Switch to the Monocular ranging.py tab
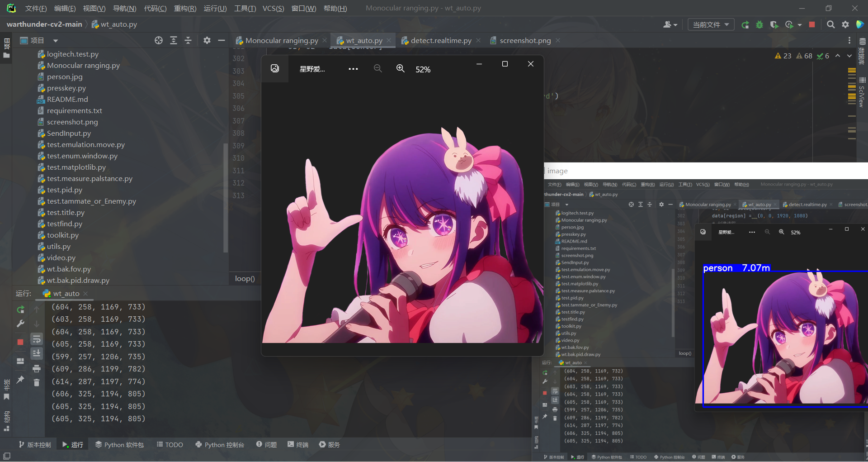The image size is (868, 462). tap(280, 40)
